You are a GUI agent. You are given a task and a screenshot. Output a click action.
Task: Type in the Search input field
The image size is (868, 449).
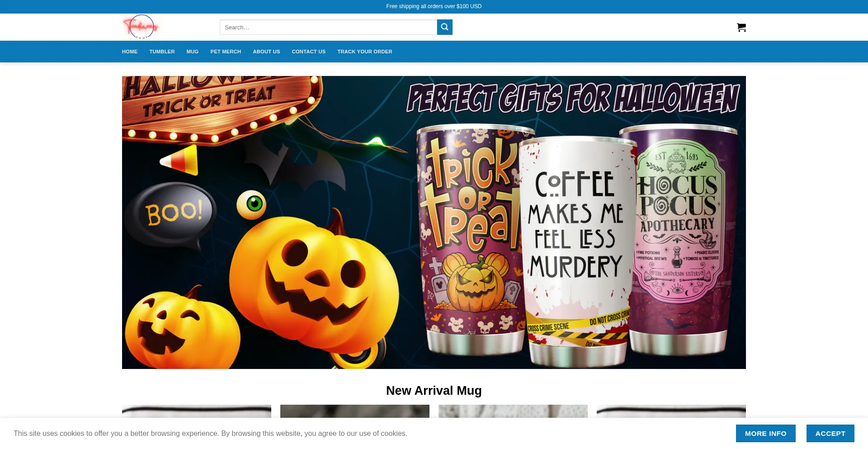pyautogui.click(x=328, y=27)
